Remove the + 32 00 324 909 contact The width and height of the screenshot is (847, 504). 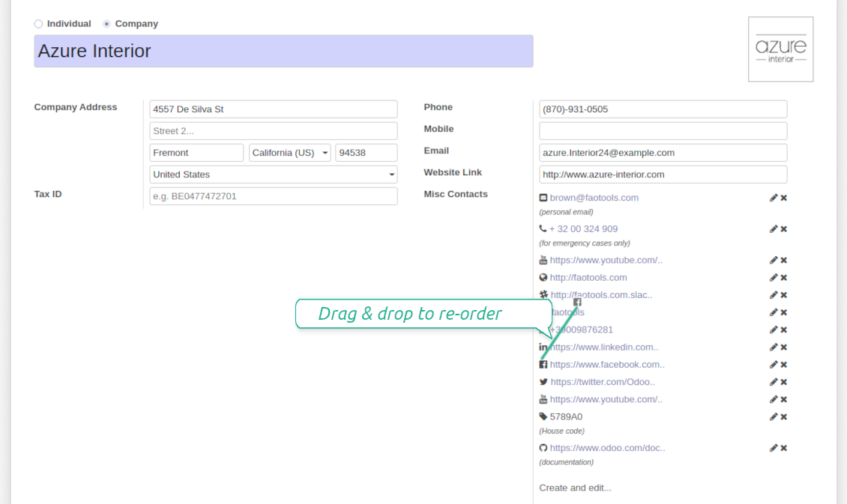pos(783,229)
